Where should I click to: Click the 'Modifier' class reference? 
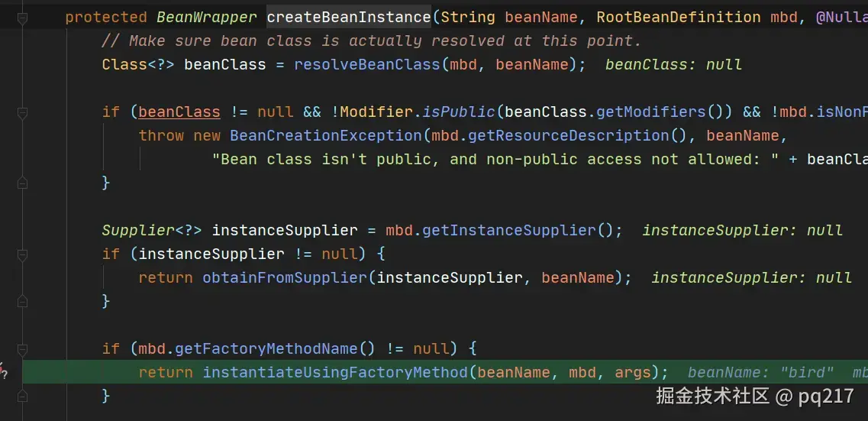[x=376, y=112]
